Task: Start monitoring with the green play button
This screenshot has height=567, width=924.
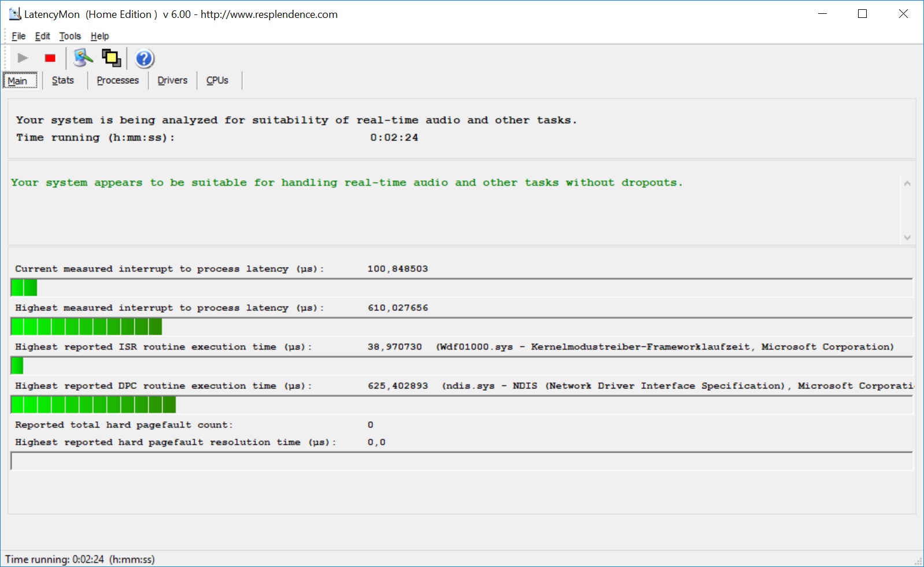Action: coord(23,58)
